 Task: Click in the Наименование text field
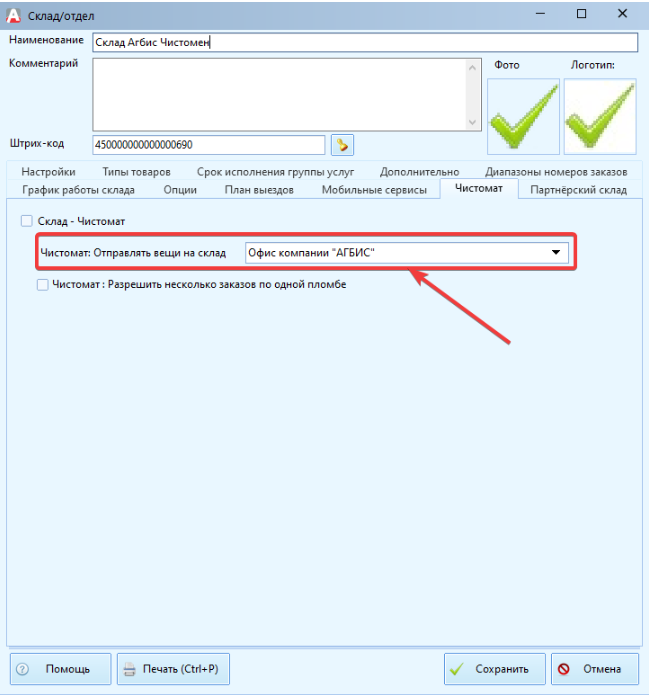pyautogui.click(x=365, y=43)
